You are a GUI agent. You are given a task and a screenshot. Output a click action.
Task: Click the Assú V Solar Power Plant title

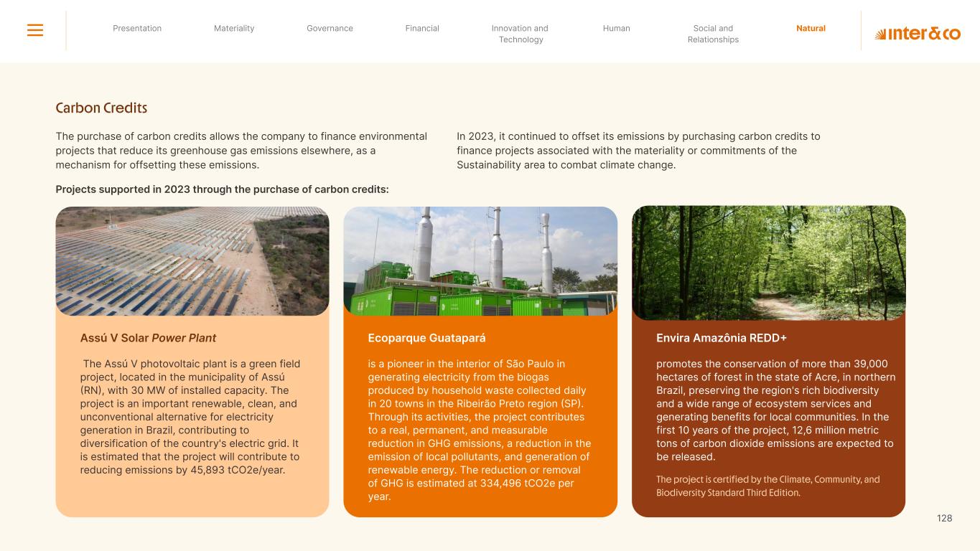[148, 338]
